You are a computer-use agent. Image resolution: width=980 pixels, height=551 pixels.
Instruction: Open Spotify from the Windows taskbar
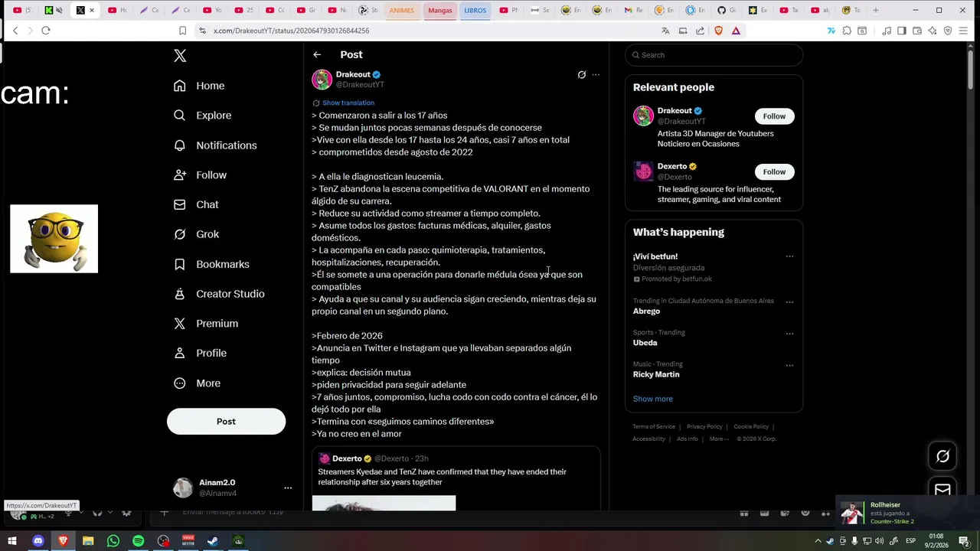click(138, 541)
